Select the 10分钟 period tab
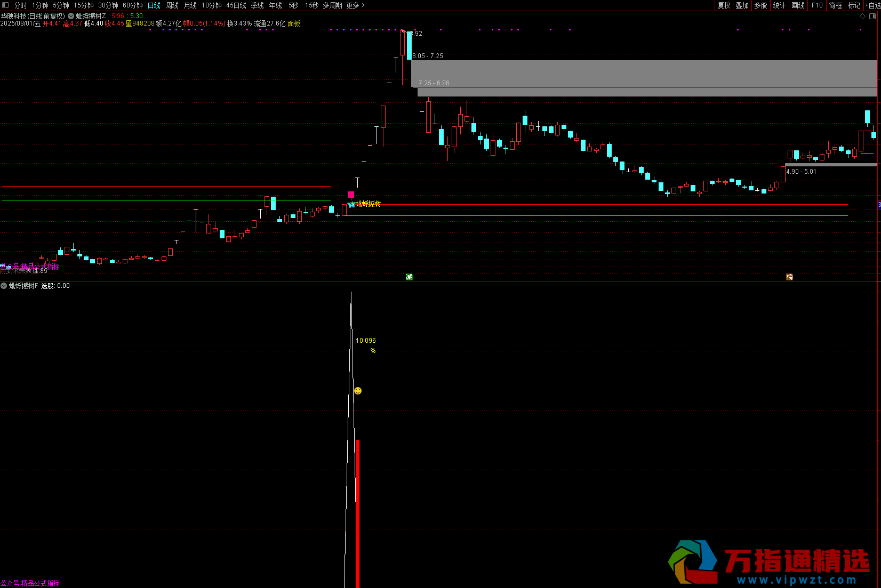The image size is (881, 588). pyautogui.click(x=212, y=5)
